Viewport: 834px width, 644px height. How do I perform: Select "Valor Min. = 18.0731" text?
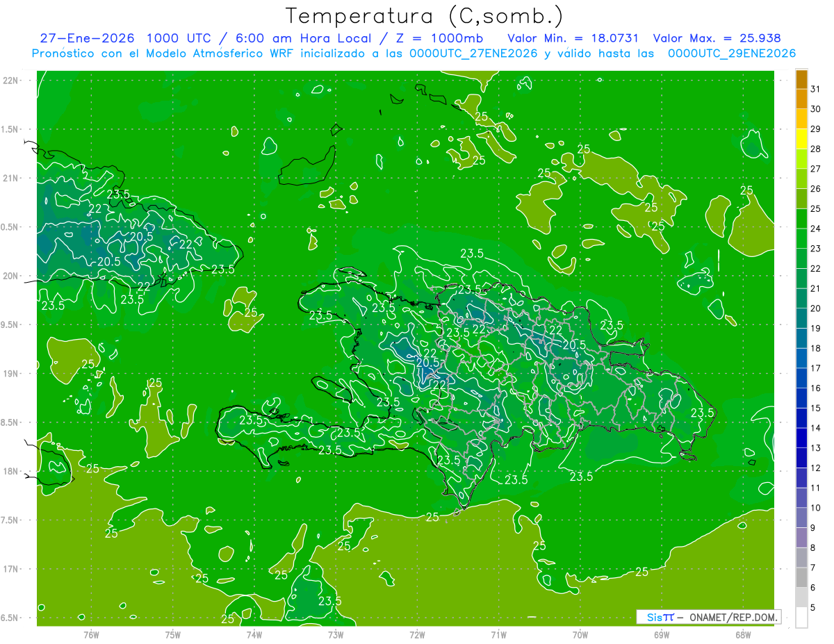coord(573,38)
